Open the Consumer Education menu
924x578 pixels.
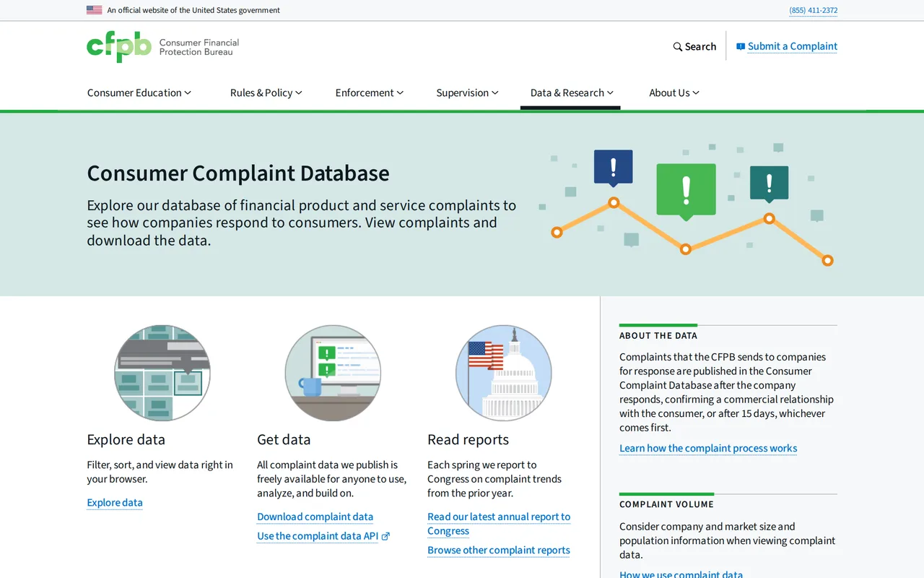[x=139, y=92]
